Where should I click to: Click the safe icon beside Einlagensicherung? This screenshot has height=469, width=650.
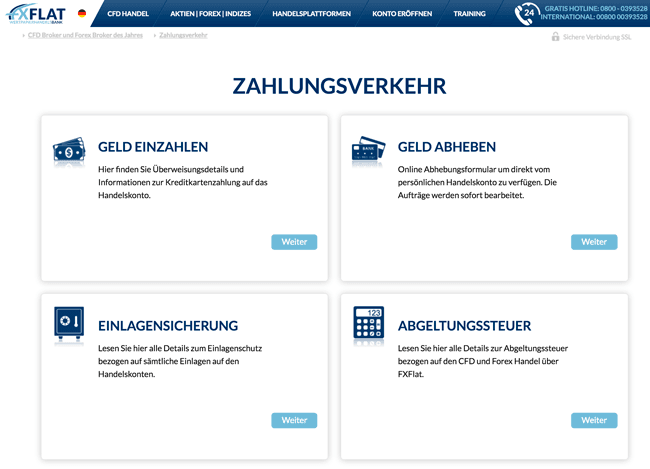69,324
